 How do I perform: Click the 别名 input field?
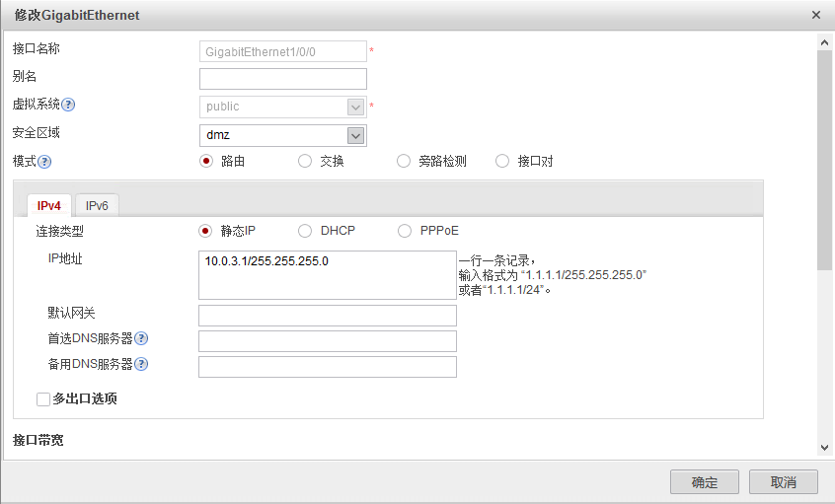coord(282,79)
